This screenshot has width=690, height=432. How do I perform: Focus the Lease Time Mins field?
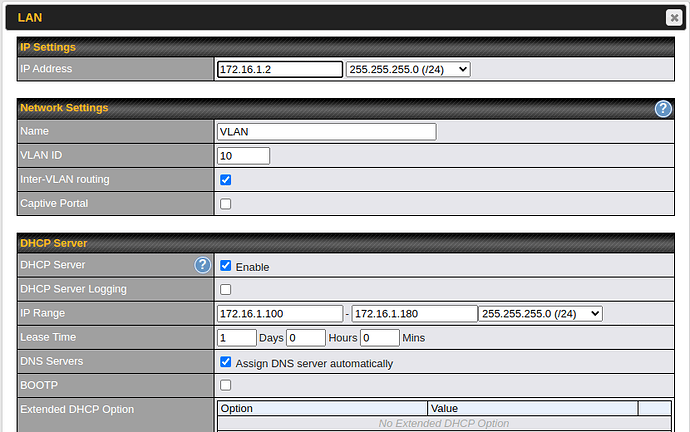pos(380,338)
